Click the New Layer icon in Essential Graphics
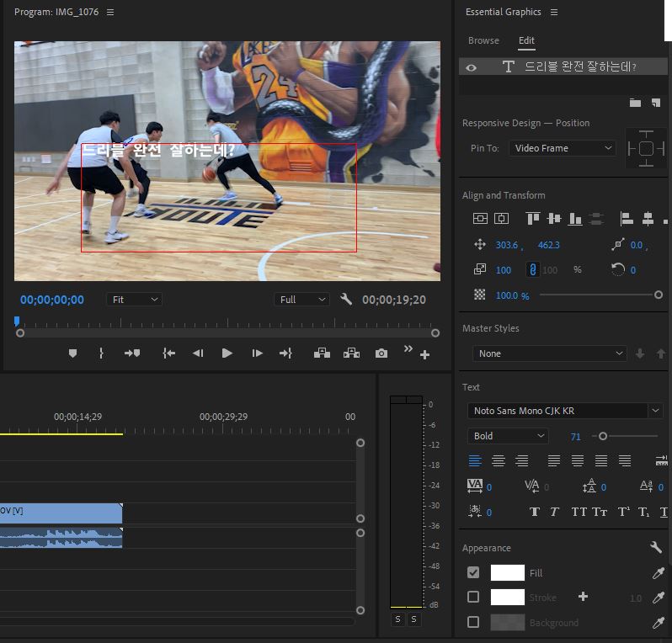 click(656, 103)
